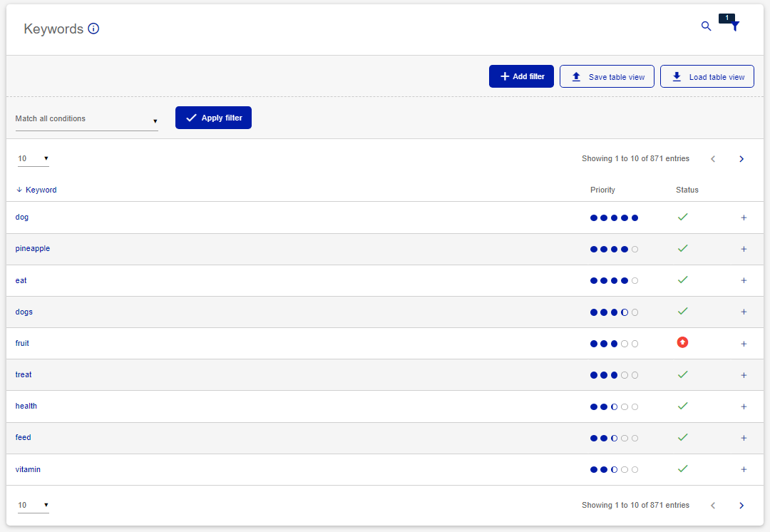Open the keyword link pineapple

(x=32, y=249)
